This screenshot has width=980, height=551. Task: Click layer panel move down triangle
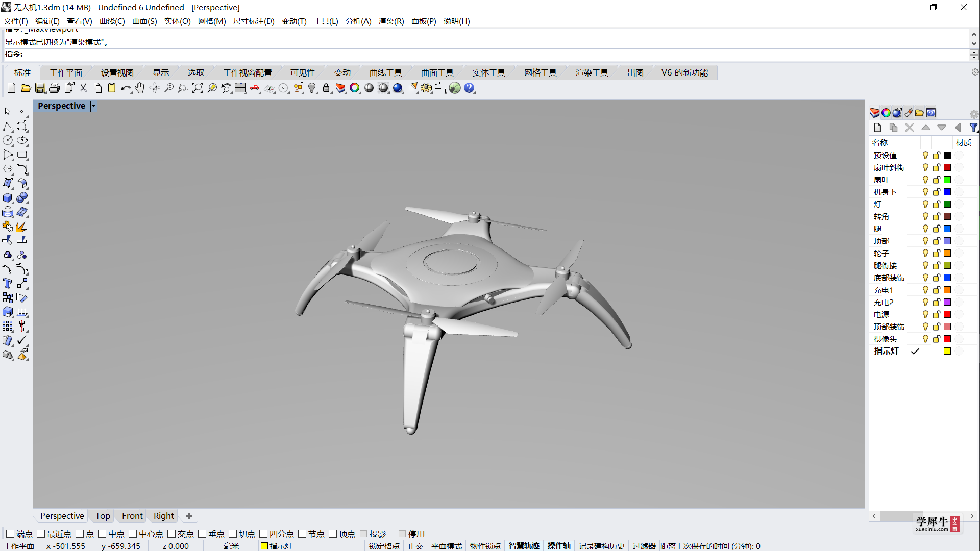(942, 128)
